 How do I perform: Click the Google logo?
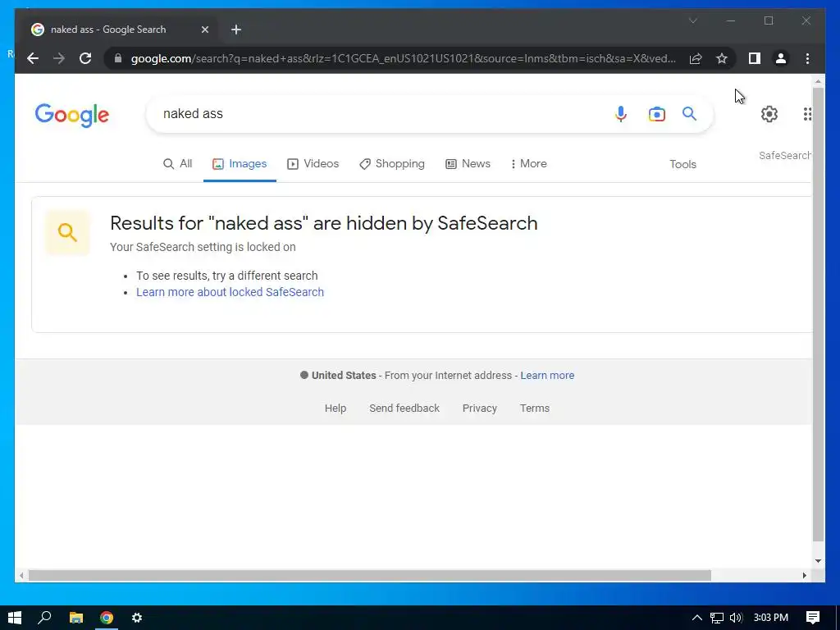point(72,115)
